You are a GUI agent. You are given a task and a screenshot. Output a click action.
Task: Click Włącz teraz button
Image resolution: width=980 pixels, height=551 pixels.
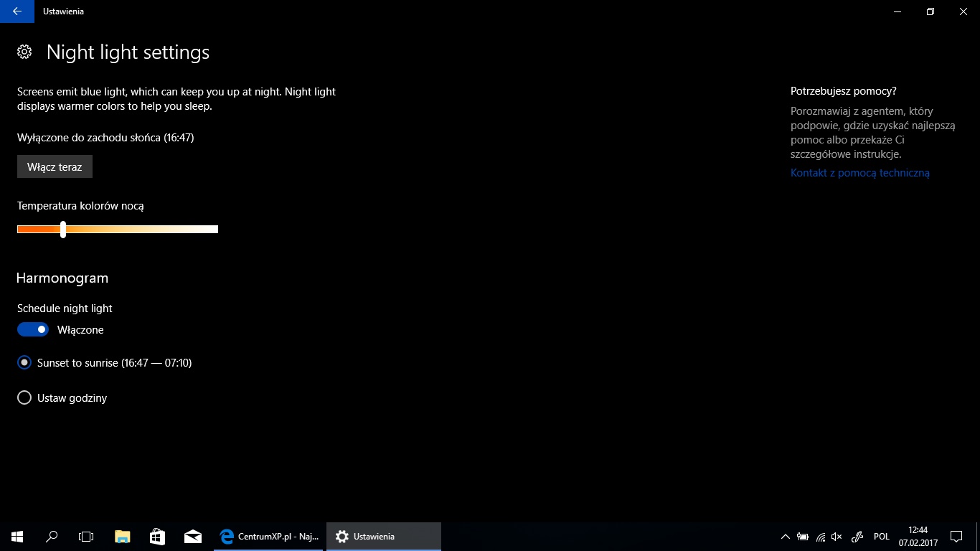click(x=55, y=166)
